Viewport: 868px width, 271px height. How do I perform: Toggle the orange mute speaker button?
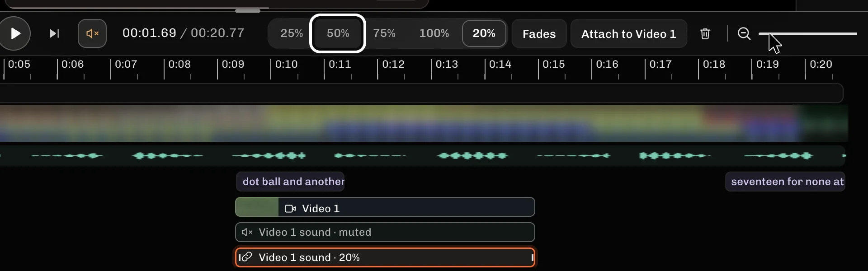tap(92, 33)
